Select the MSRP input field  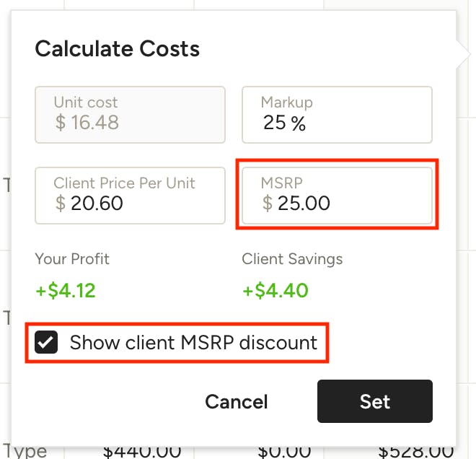click(337, 196)
